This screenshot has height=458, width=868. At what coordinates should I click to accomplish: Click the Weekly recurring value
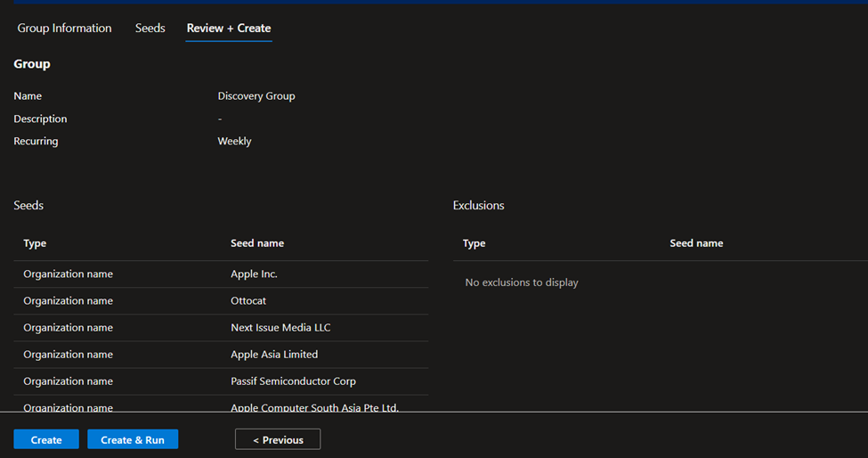(235, 141)
